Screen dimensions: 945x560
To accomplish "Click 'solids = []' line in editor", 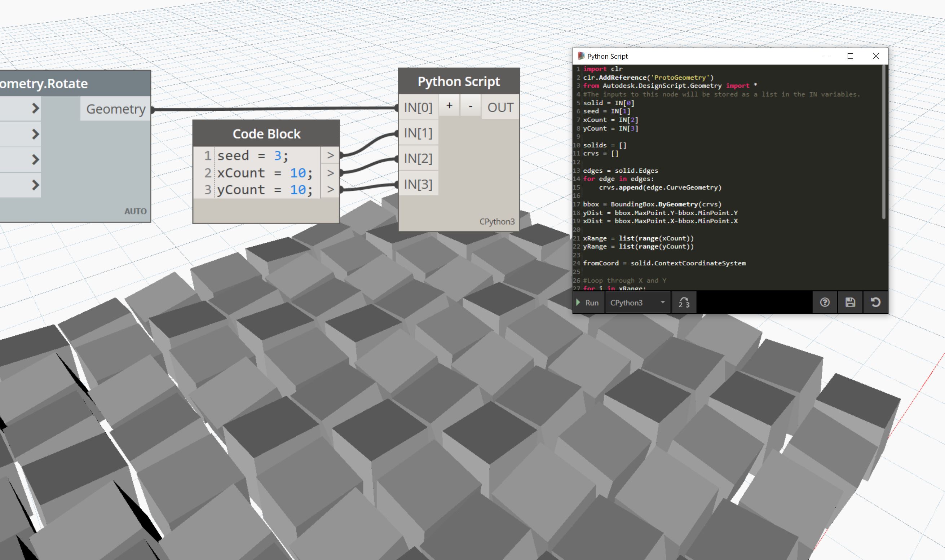I will pos(605,145).
